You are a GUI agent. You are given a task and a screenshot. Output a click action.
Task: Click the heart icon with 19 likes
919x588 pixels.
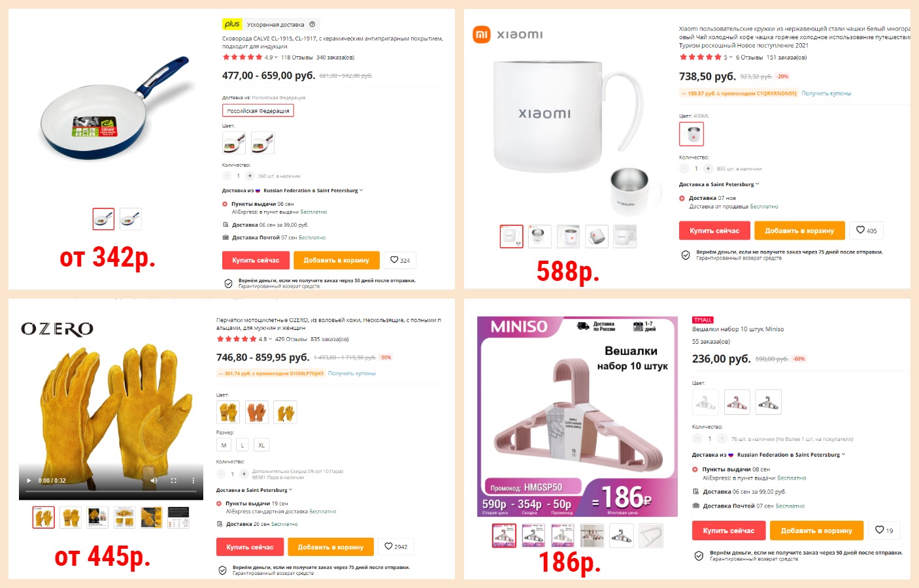(x=884, y=530)
